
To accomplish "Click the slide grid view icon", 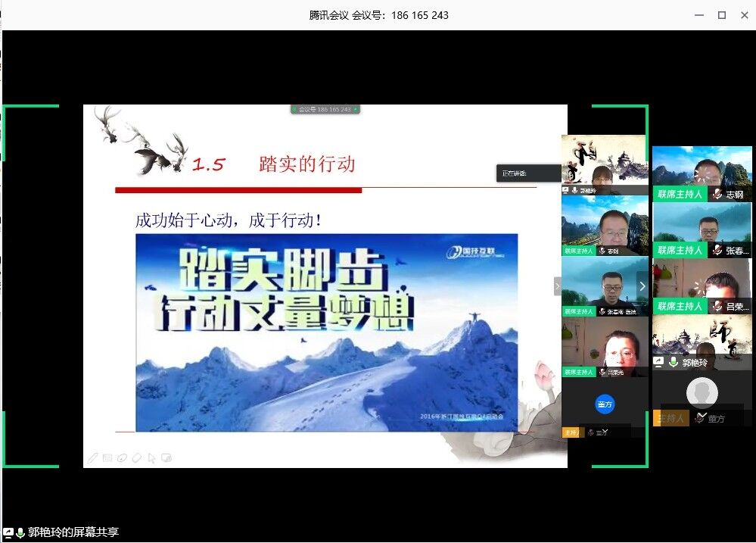I will click(x=107, y=457).
